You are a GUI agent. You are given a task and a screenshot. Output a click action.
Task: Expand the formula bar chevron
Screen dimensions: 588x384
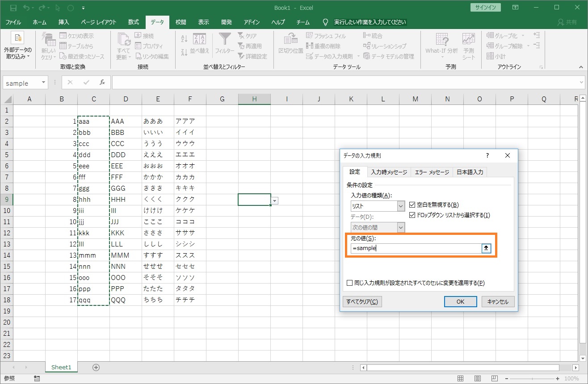pyautogui.click(x=581, y=83)
